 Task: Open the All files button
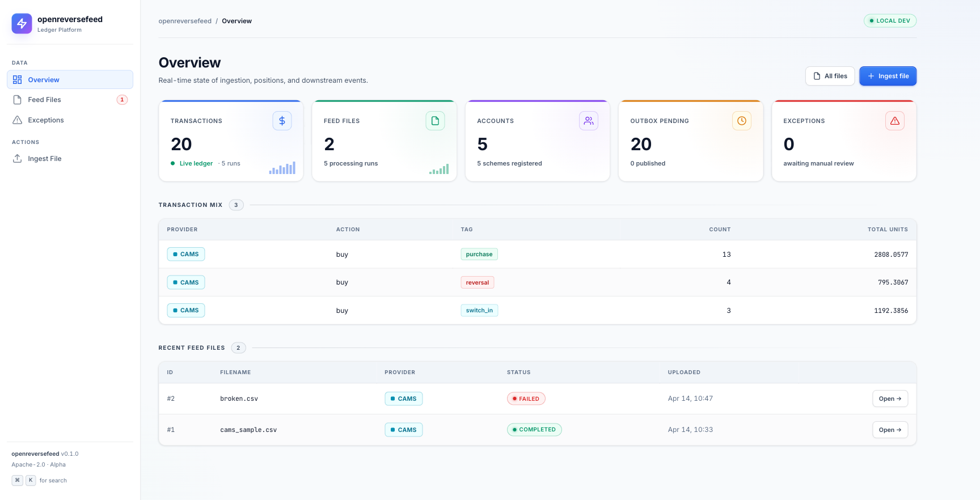click(830, 76)
